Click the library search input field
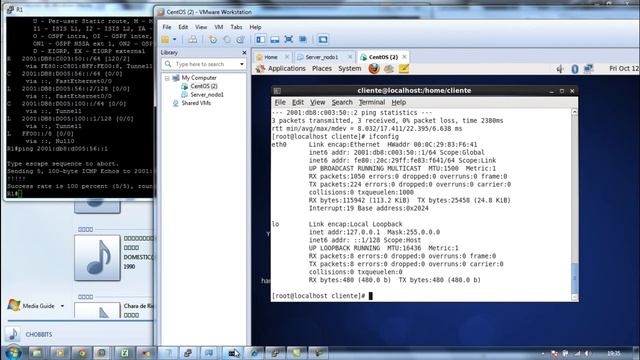 click(200, 64)
